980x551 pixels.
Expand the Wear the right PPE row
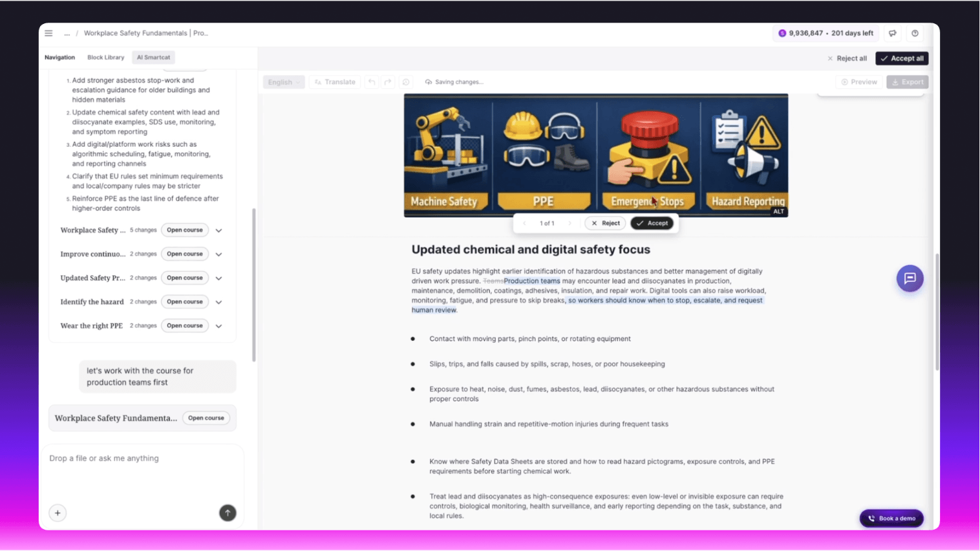(219, 326)
